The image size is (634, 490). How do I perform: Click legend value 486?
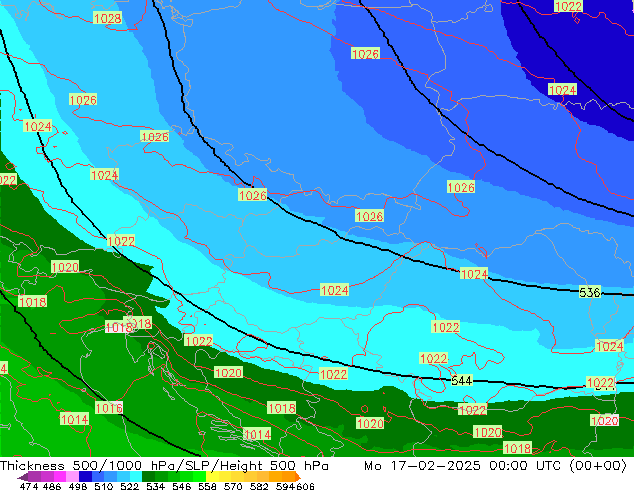52,486
